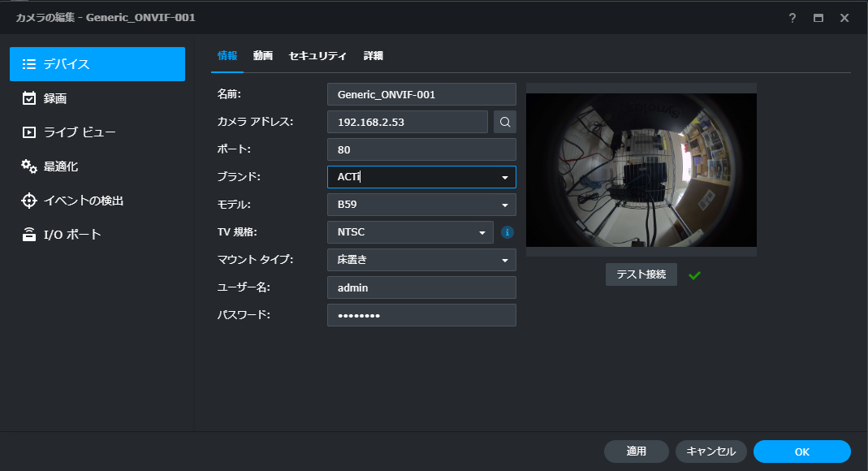Select イベントの検出 in the sidebar
Image resolution: width=868 pixels, height=471 pixels.
[97, 201]
